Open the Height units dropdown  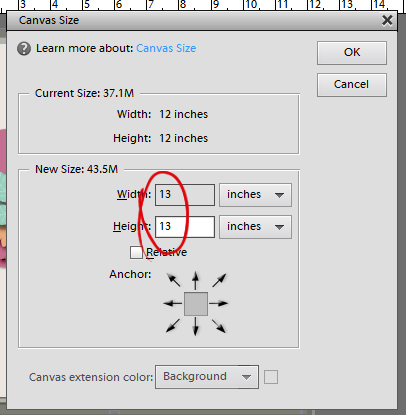tap(255, 227)
